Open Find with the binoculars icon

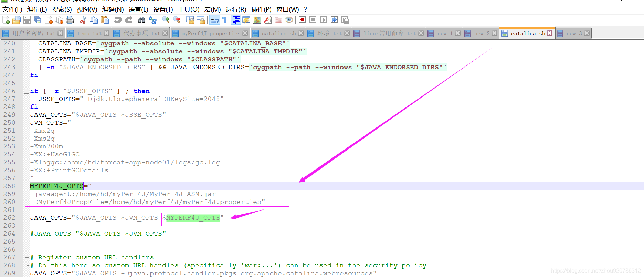tap(142, 20)
